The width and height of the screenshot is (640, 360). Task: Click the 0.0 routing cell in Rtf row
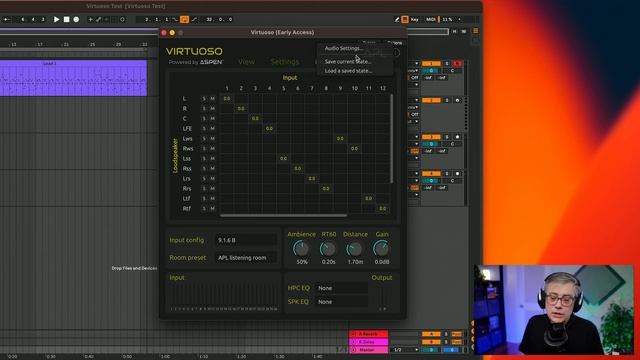pos(382,209)
